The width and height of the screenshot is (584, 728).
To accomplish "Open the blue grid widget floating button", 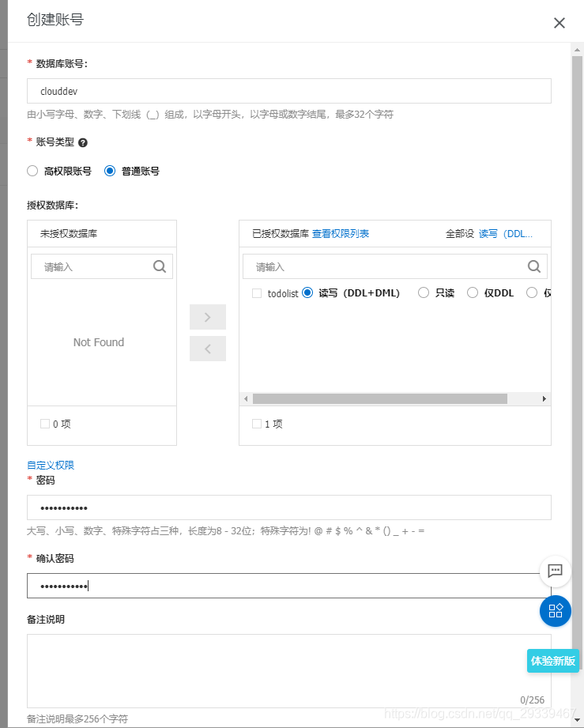I will pos(556,610).
